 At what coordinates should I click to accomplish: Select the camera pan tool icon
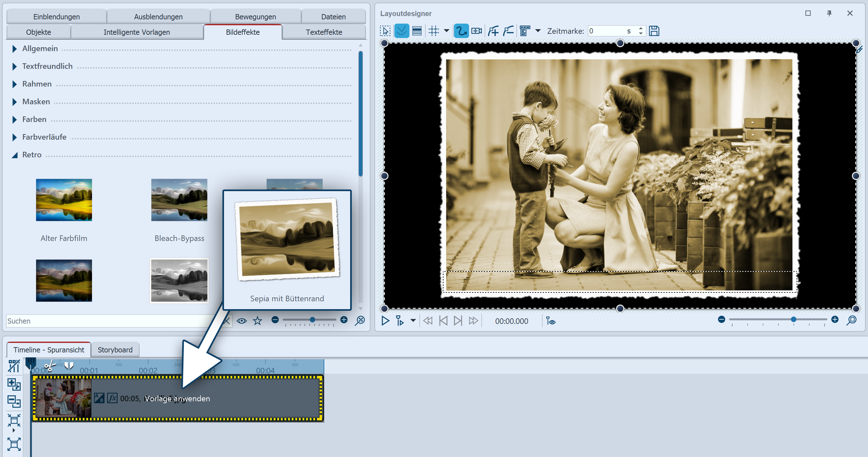[x=477, y=31]
